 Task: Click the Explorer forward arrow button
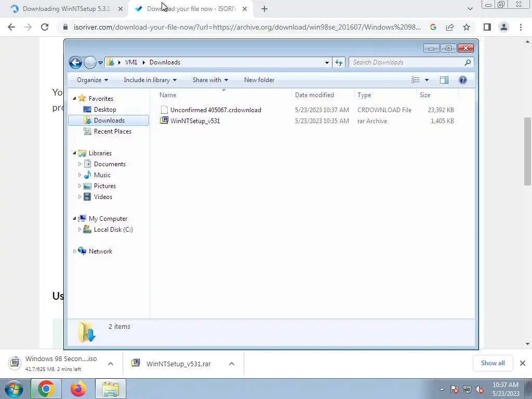[x=90, y=62]
